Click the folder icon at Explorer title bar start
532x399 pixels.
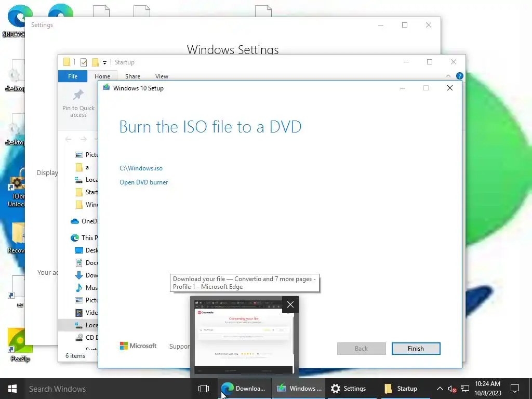(x=66, y=62)
